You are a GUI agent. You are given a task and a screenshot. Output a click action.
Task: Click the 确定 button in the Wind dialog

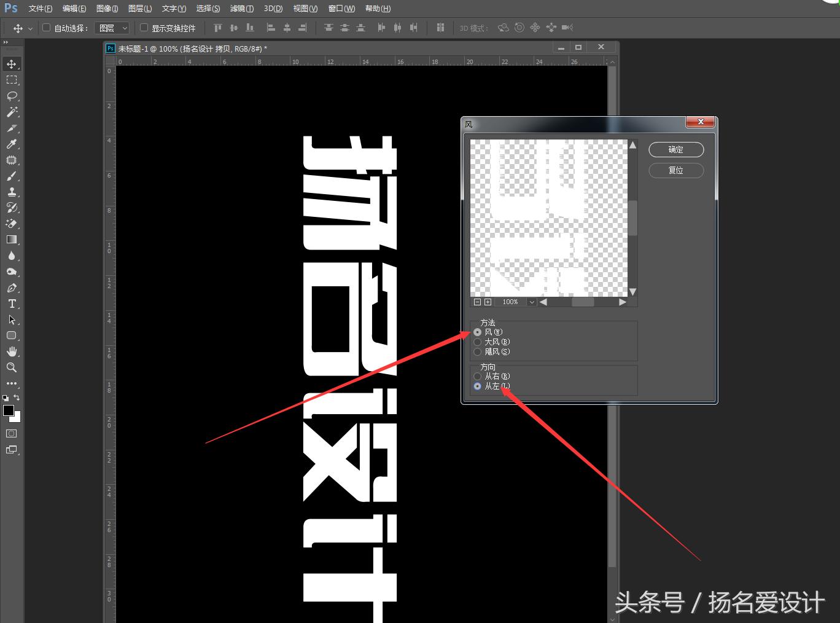tap(675, 149)
